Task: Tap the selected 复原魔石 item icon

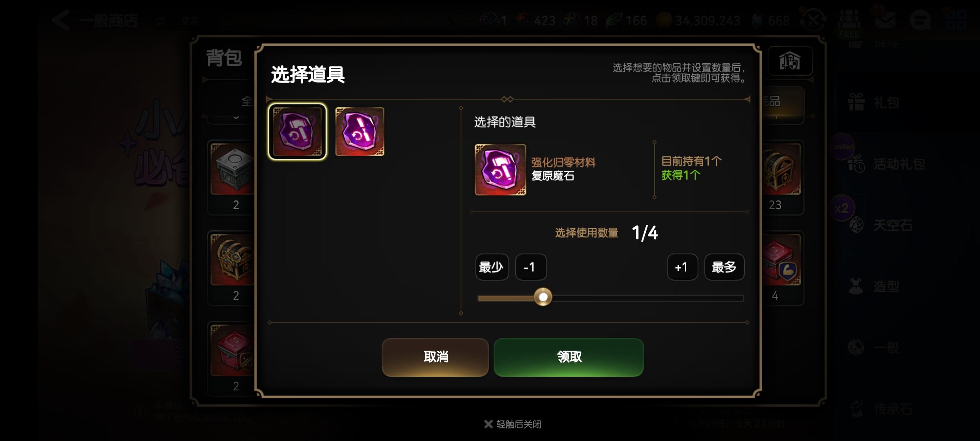Action: point(500,170)
